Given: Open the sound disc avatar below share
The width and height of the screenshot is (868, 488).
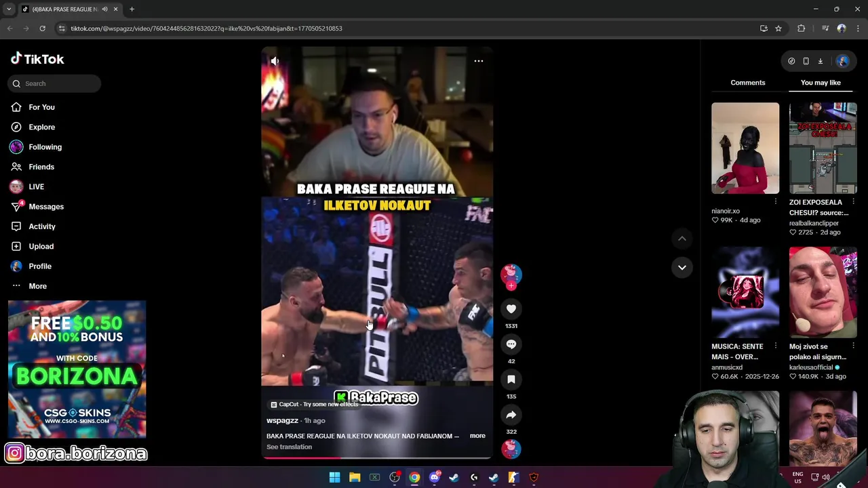Looking at the screenshot, I should pos(511,449).
